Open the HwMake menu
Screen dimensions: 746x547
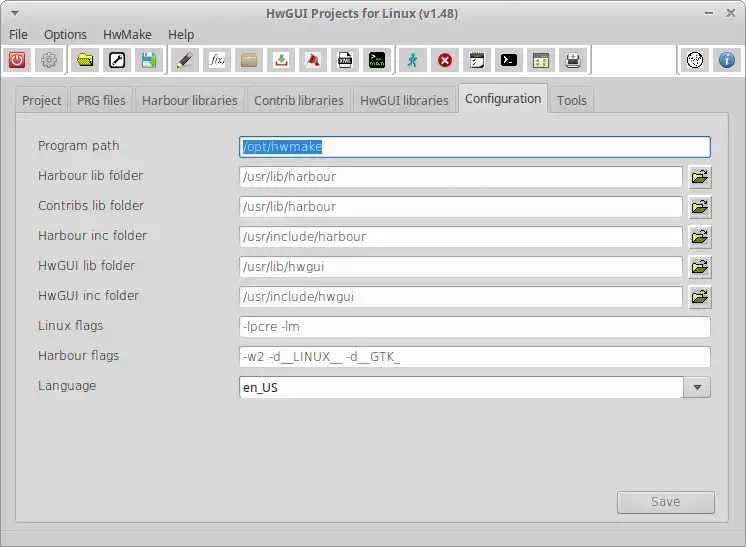[127, 35]
